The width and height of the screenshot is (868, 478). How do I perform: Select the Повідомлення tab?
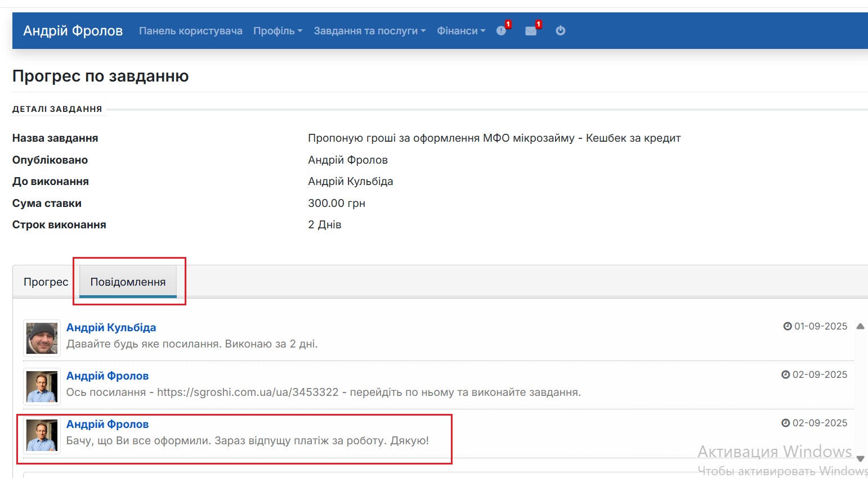(x=127, y=282)
